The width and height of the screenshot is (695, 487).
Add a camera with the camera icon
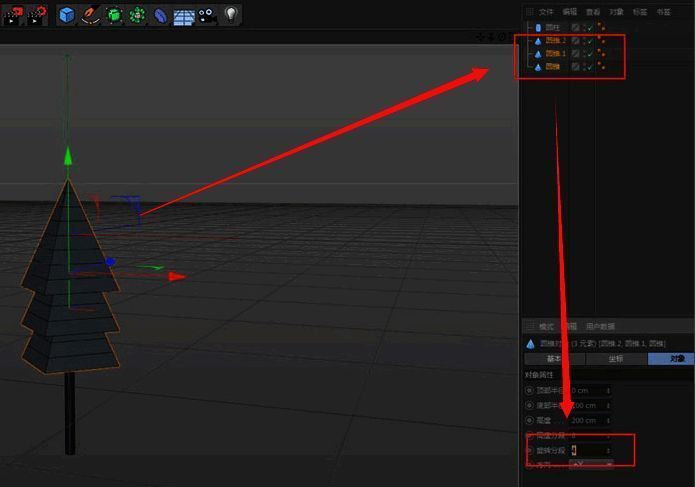[x=207, y=15]
